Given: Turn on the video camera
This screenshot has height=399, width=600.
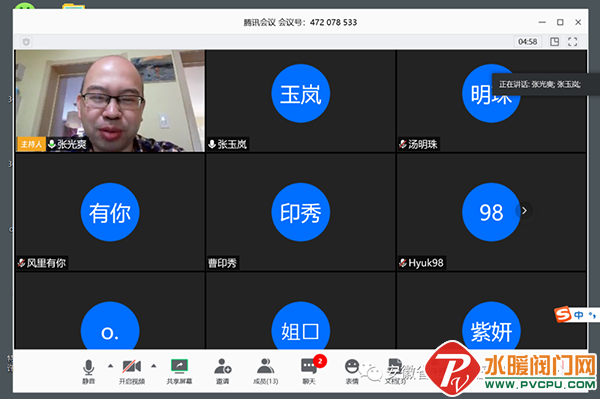Looking at the screenshot, I should [132, 371].
